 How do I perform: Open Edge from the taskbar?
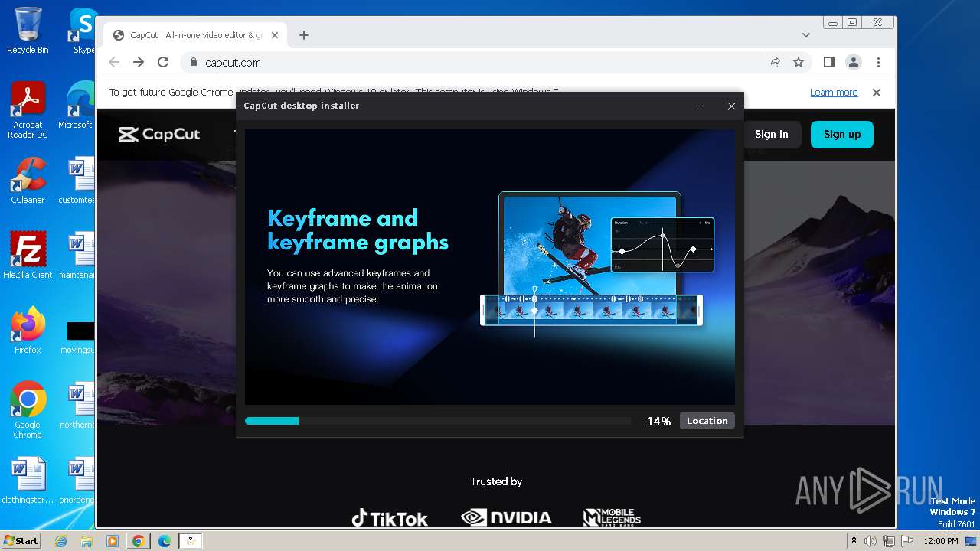(x=164, y=541)
